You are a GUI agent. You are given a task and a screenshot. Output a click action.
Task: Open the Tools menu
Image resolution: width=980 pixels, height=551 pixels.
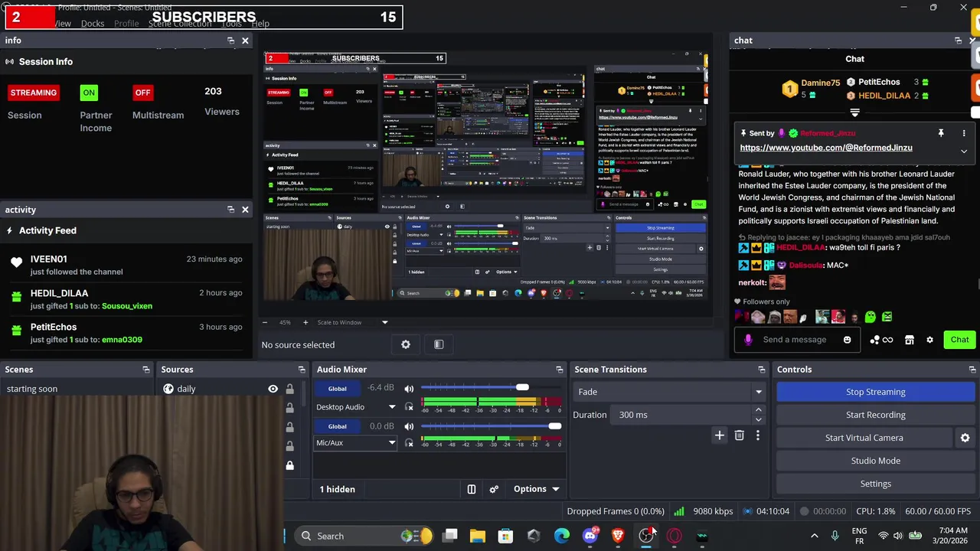point(231,23)
